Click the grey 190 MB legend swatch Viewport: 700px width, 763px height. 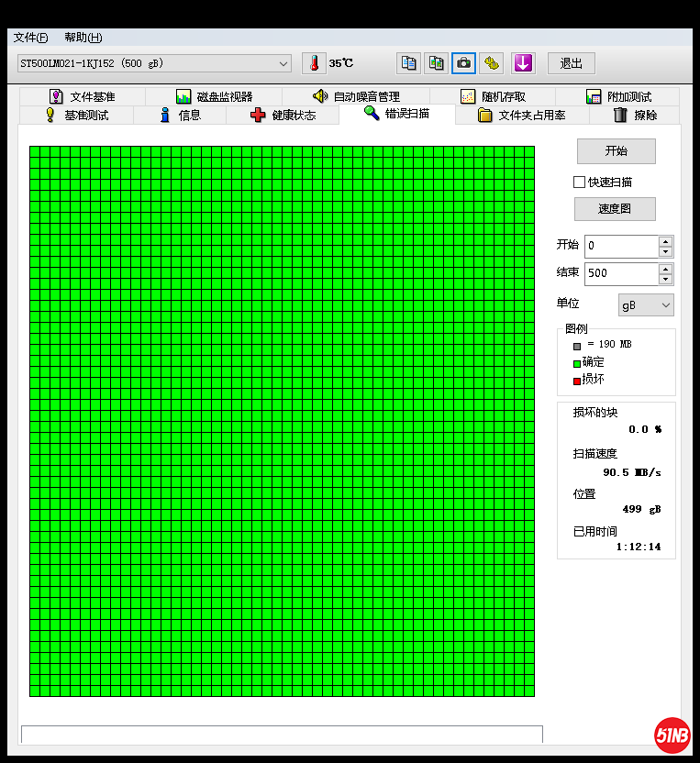(x=577, y=347)
